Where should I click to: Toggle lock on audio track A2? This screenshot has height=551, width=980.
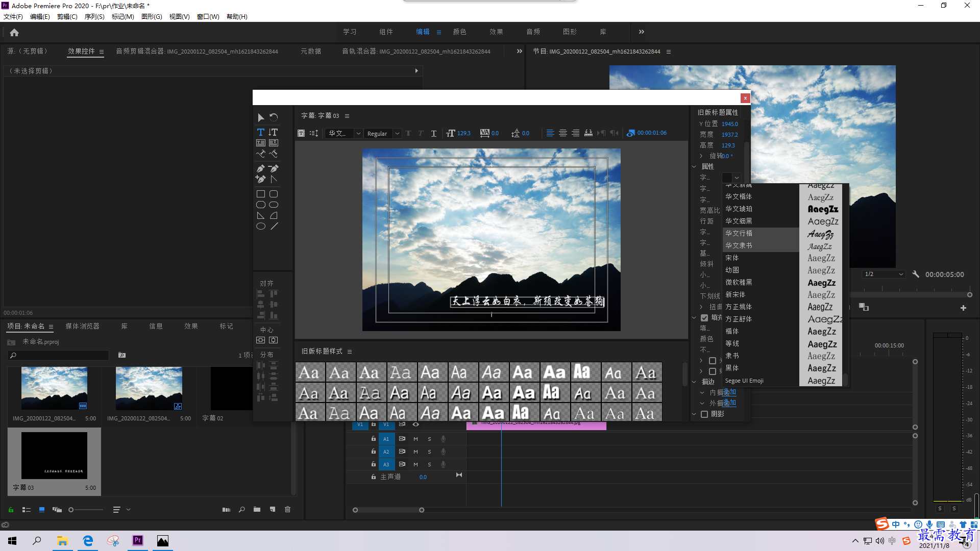pyautogui.click(x=374, y=452)
